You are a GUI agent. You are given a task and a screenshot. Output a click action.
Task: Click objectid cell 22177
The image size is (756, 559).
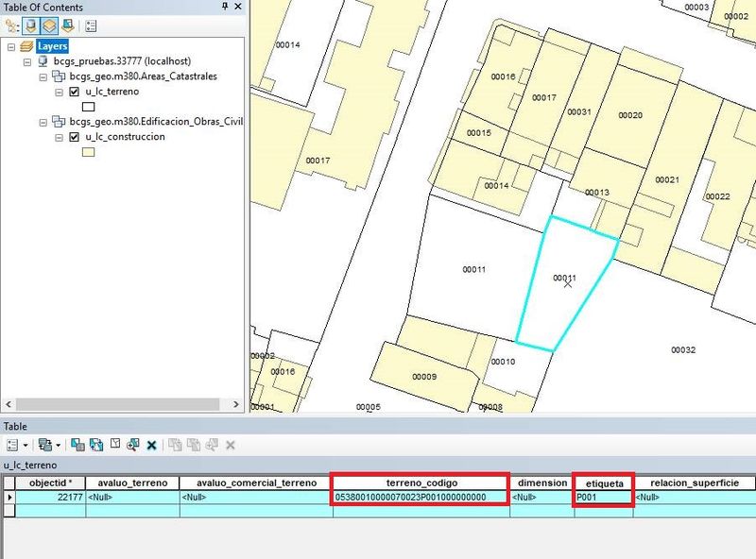coord(51,497)
